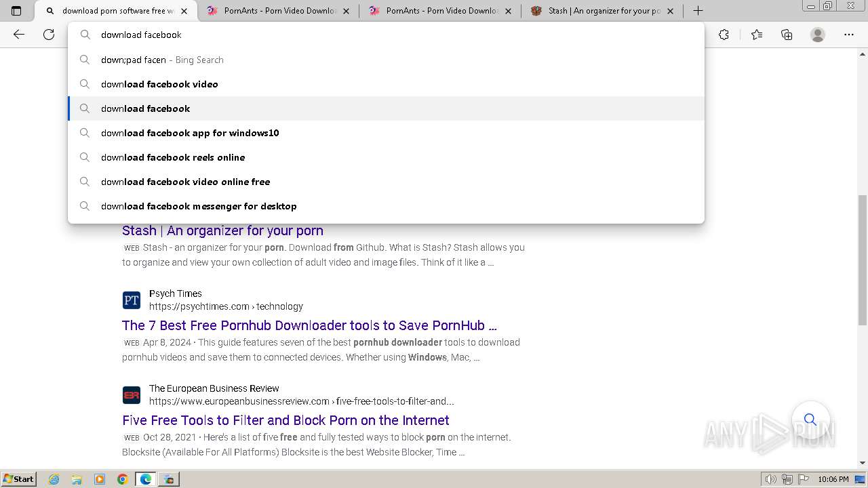Screen dimensions: 868x488
Task: Open the user profile avatar
Action: click(x=818, y=35)
